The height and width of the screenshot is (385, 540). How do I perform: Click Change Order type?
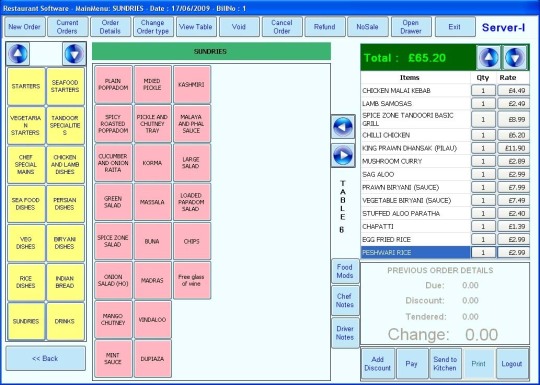153,27
